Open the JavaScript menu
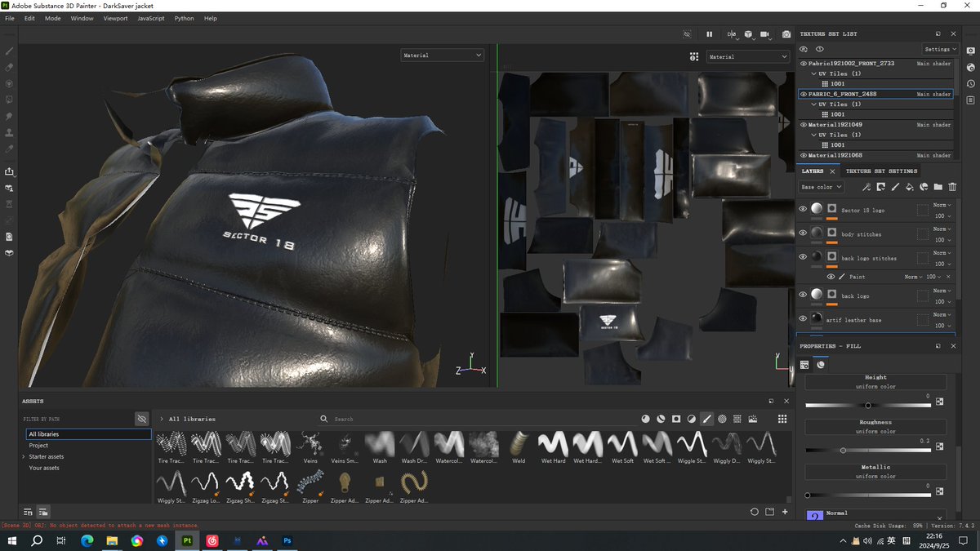The width and height of the screenshot is (980, 551). tap(151, 18)
